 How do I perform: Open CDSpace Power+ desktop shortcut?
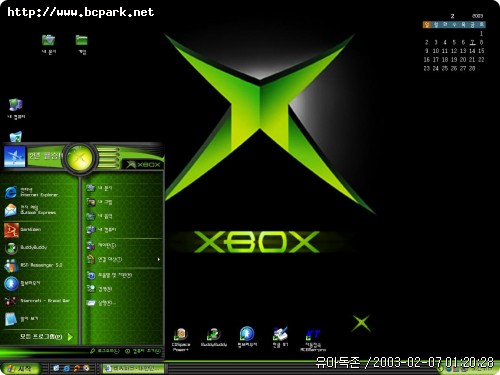point(181,339)
